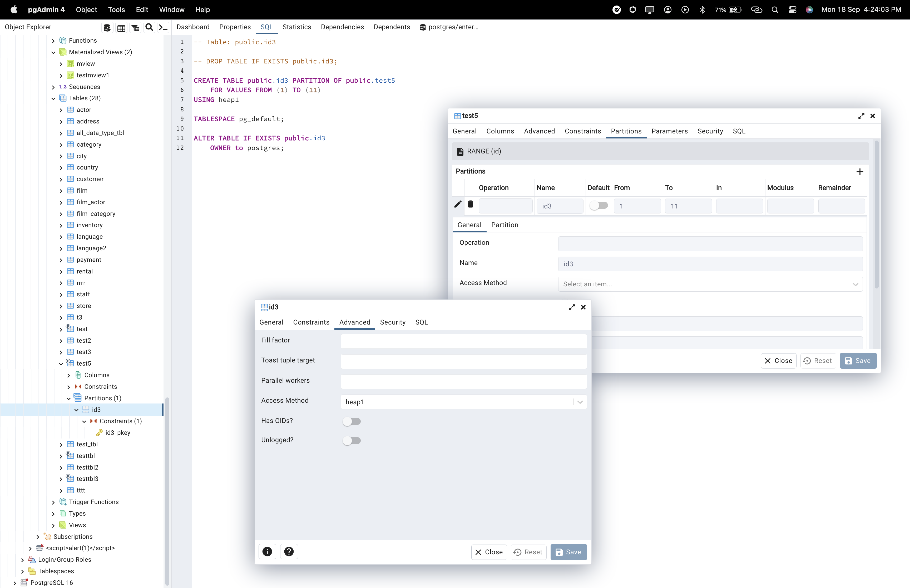The height and width of the screenshot is (588, 910).
Task: Click the Fill factor input field
Action: click(463, 341)
